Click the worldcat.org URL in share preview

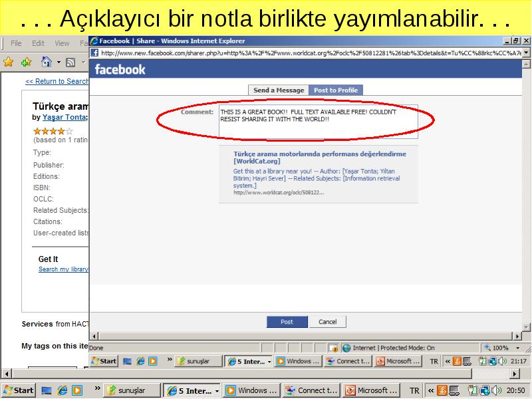tap(279, 193)
